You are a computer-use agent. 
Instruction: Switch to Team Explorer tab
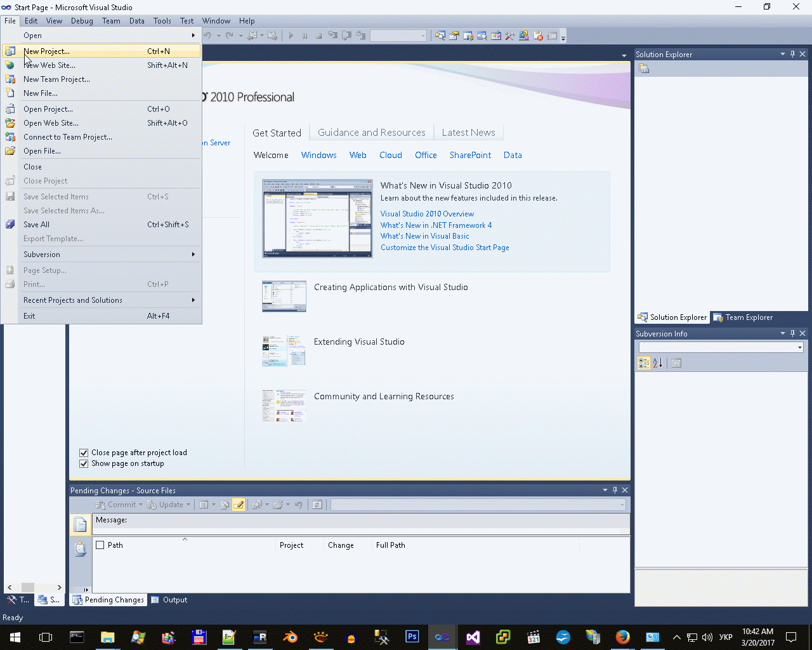point(743,317)
